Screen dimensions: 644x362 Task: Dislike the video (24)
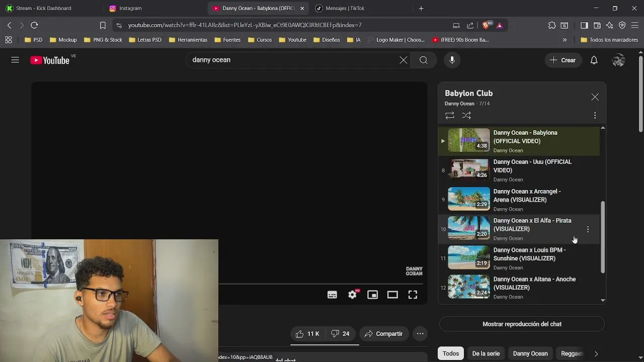point(341,333)
